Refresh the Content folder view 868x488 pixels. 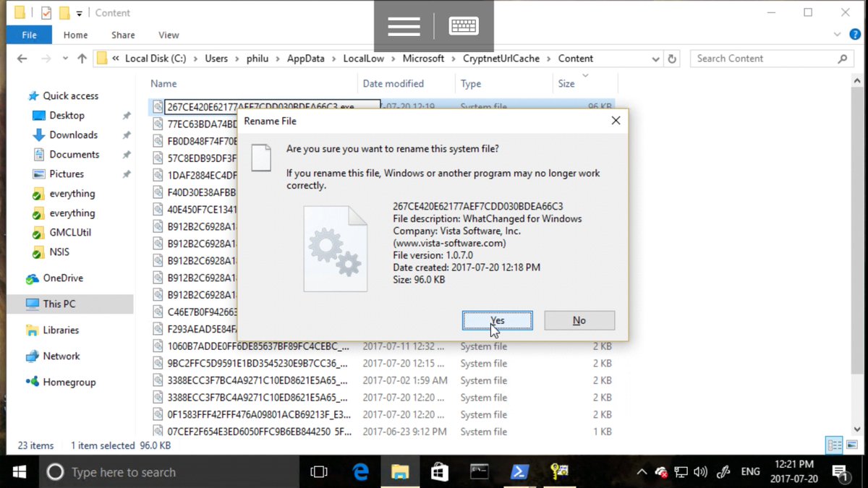(x=672, y=59)
